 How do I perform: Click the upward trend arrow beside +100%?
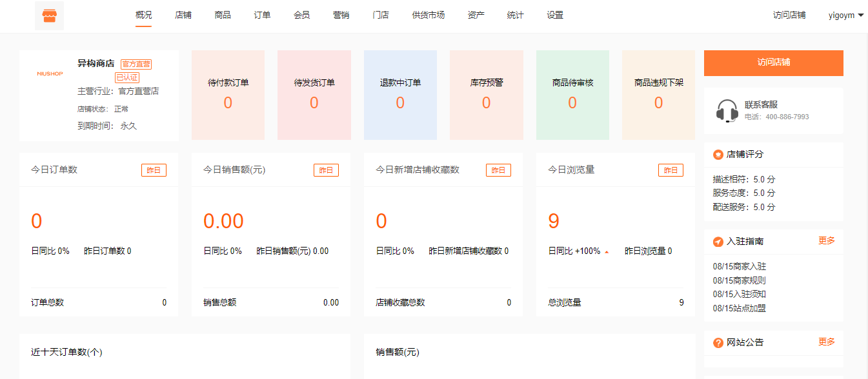point(605,251)
